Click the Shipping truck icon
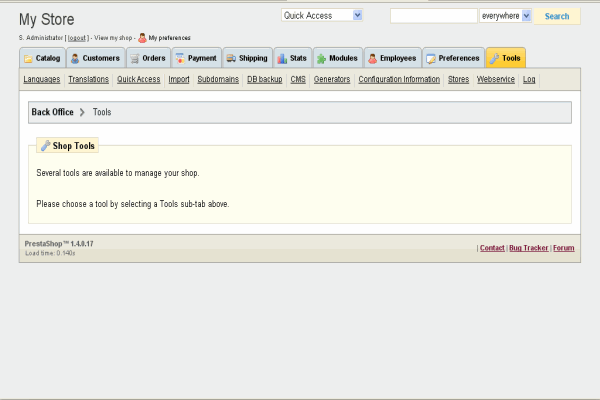Image resolution: width=600 pixels, height=400 pixels. [230, 58]
